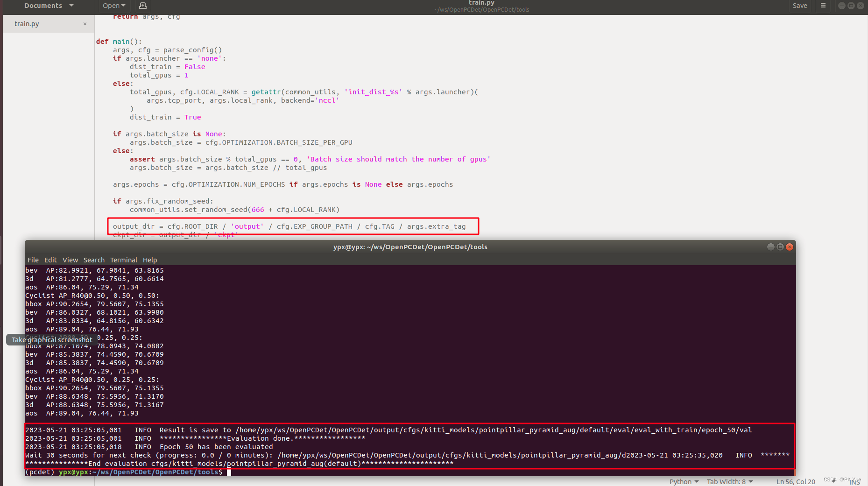This screenshot has width=868, height=486.
Task: Click the new document icon in gedit header
Action: pyautogui.click(x=143, y=6)
